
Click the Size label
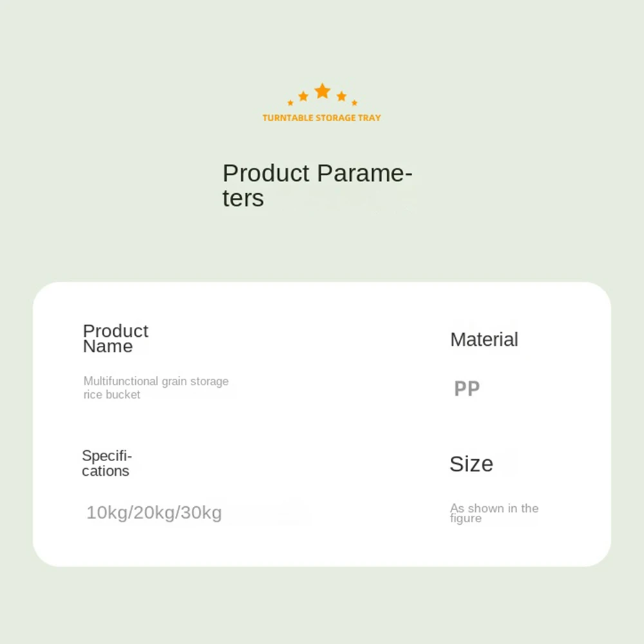(x=471, y=464)
